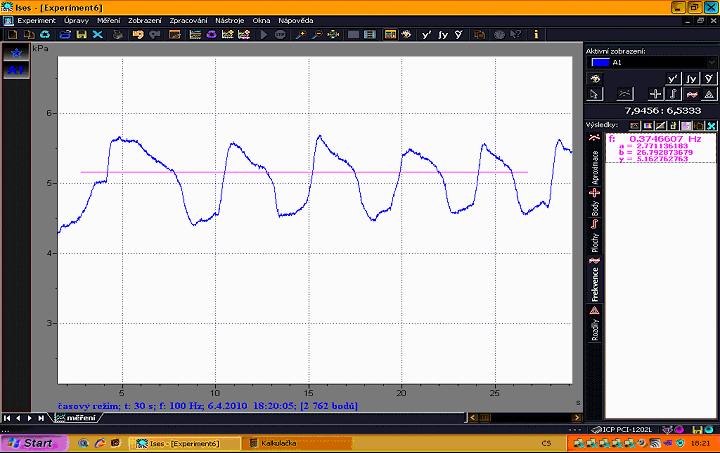This screenshot has width=720, height=453.
Task: Click Ises - [Experiment6] taskbar button
Action: (184, 443)
